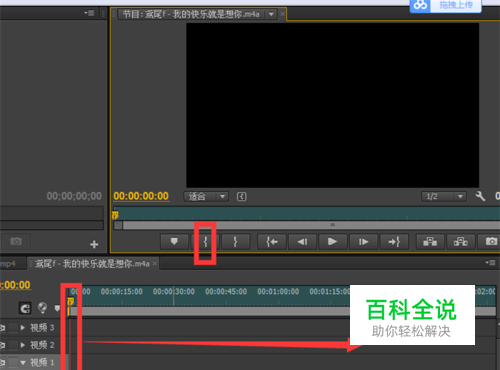Image resolution: width=500 pixels, height=370 pixels.
Task: Click the Mark Out button
Action: point(236,241)
